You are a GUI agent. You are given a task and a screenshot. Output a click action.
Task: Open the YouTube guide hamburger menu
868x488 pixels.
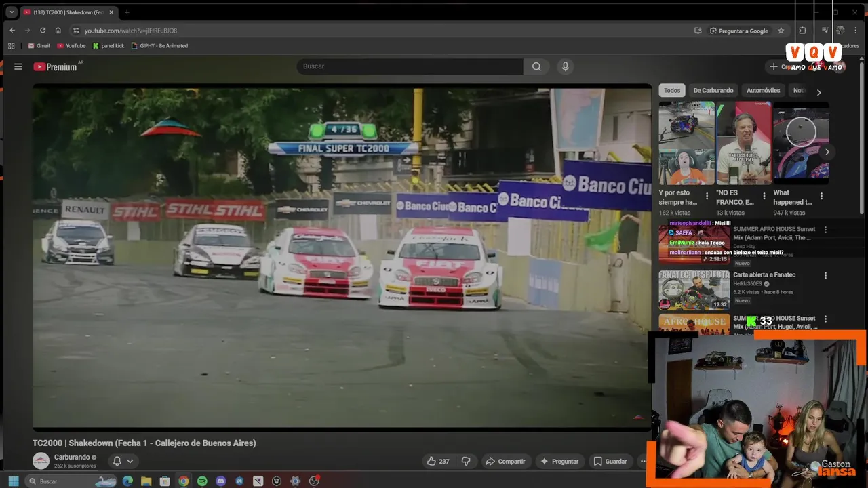tap(18, 66)
